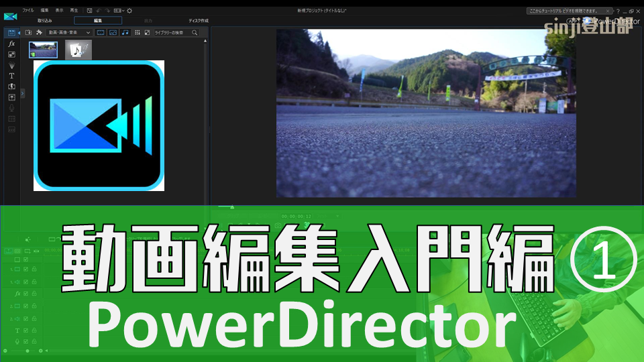The height and width of the screenshot is (362, 644).
Task: Click the 出力 module tab
Action: point(148,21)
